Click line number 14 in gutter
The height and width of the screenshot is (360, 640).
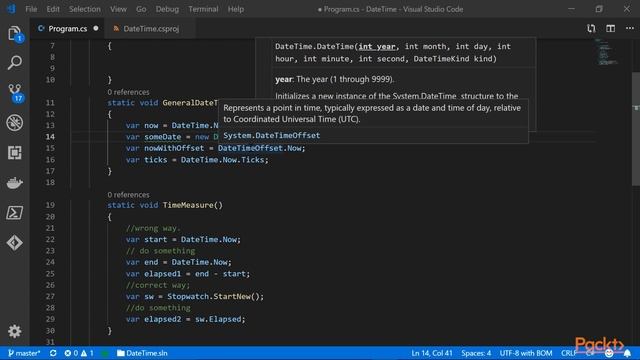tap(50, 137)
